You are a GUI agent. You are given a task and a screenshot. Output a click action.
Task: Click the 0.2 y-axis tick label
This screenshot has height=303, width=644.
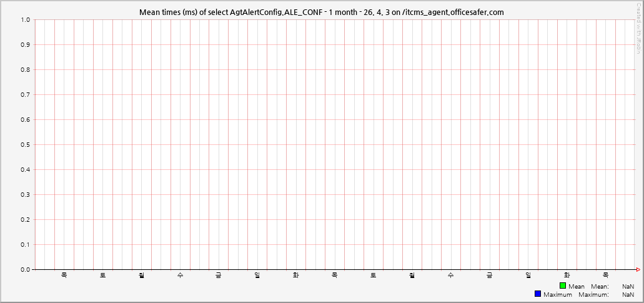pos(25,220)
